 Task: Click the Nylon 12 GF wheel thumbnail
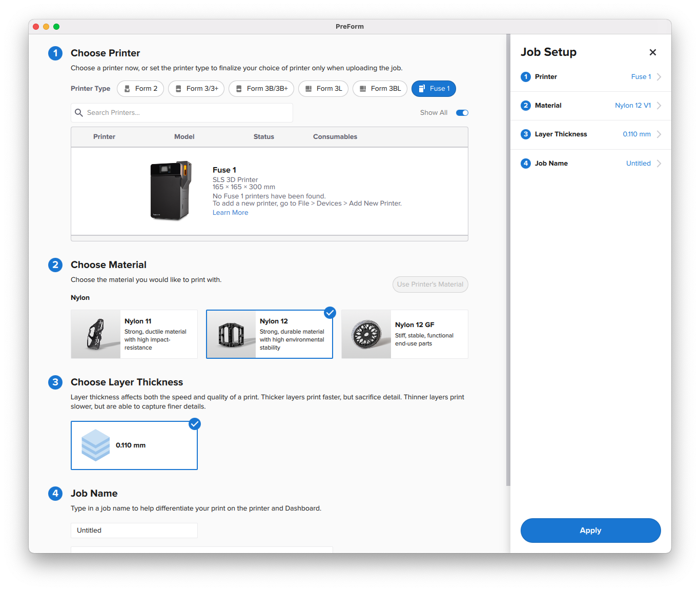pyautogui.click(x=366, y=334)
